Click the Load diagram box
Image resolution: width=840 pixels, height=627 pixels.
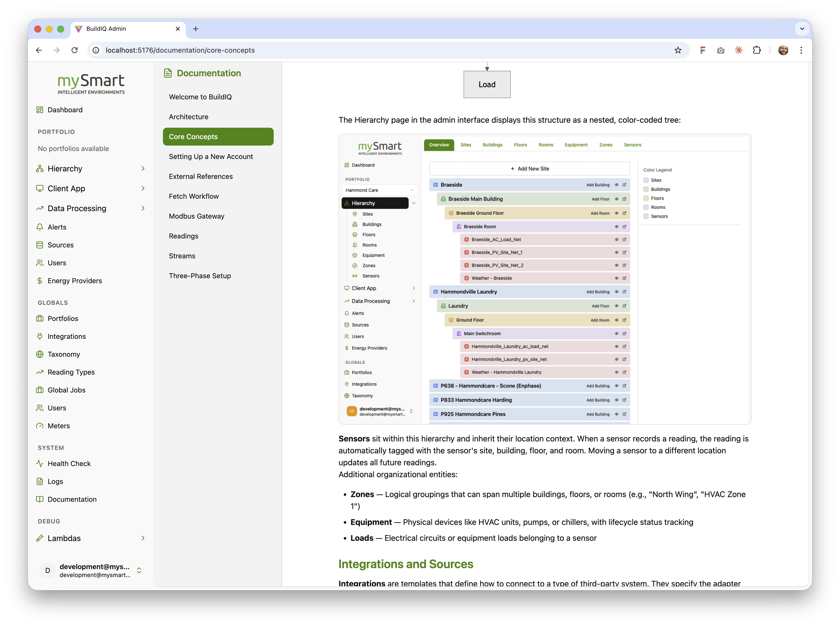[x=487, y=84]
